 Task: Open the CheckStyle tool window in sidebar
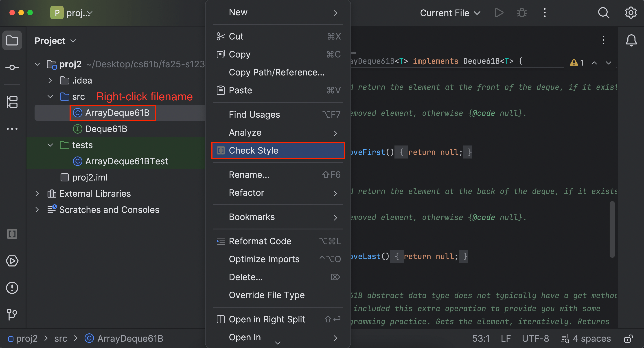[x=12, y=234]
